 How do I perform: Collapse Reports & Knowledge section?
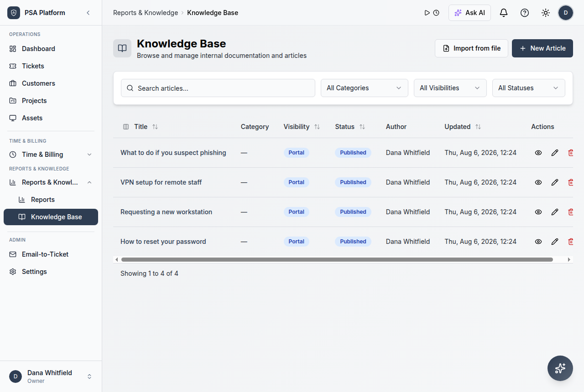coord(51,182)
